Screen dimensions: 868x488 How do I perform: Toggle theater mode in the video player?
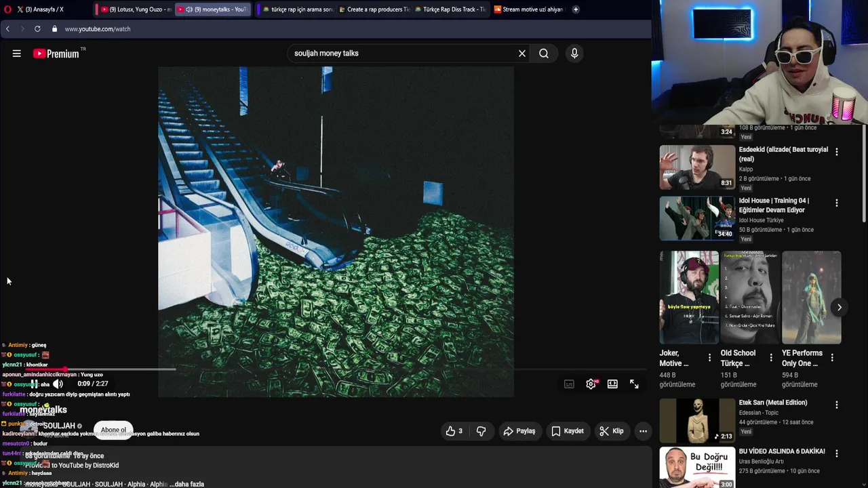pyautogui.click(x=612, y=384)
